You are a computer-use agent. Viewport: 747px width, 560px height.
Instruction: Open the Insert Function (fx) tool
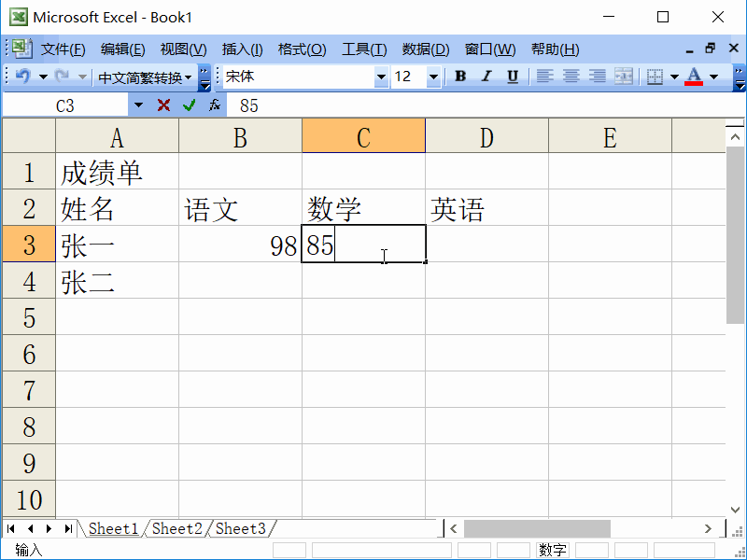[x=215, y=105]
